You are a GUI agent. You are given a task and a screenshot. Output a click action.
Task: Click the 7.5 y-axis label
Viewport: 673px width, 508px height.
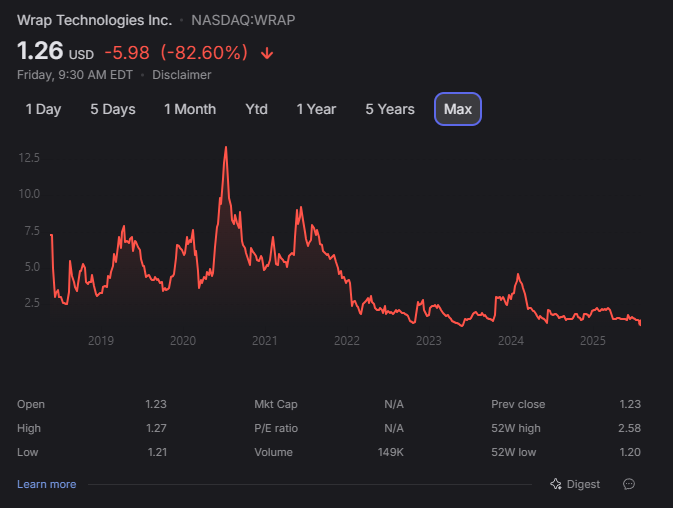(32, 231)
